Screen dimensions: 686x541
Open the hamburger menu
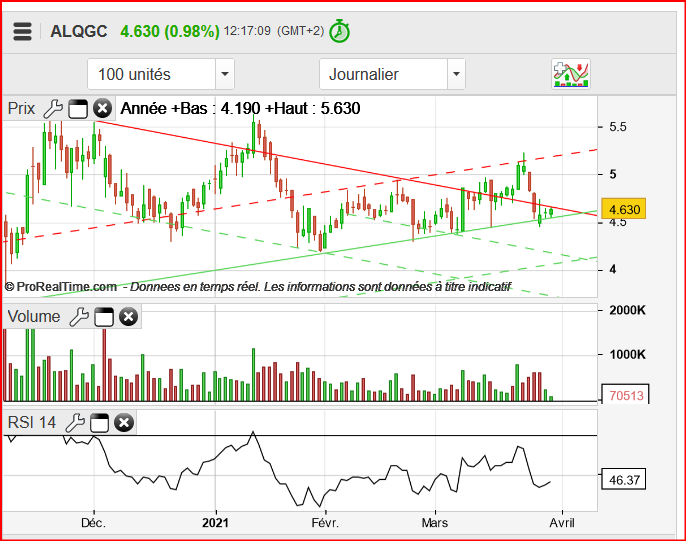[22, 31]
